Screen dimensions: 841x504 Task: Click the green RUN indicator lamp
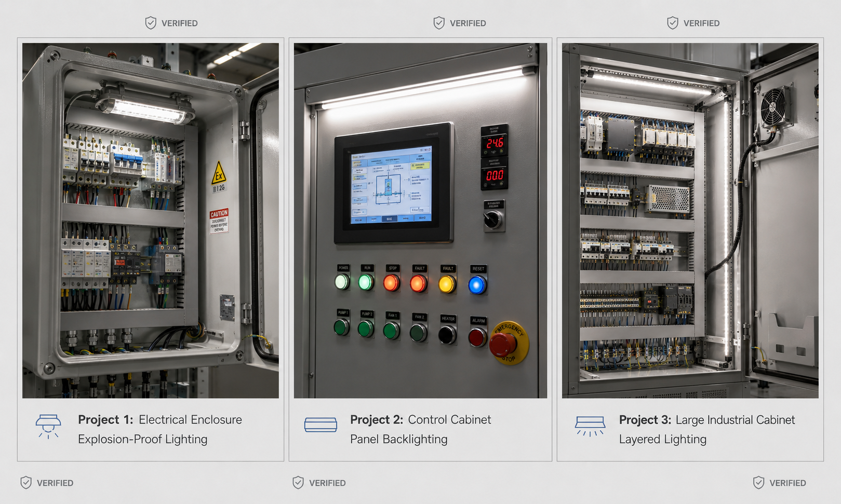[366, 282]
